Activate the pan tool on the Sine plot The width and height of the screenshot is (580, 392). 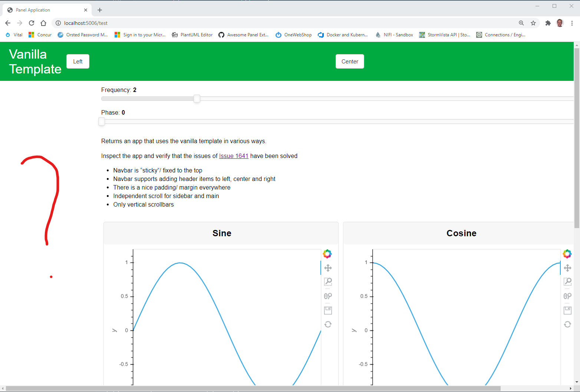pos(327,268)
